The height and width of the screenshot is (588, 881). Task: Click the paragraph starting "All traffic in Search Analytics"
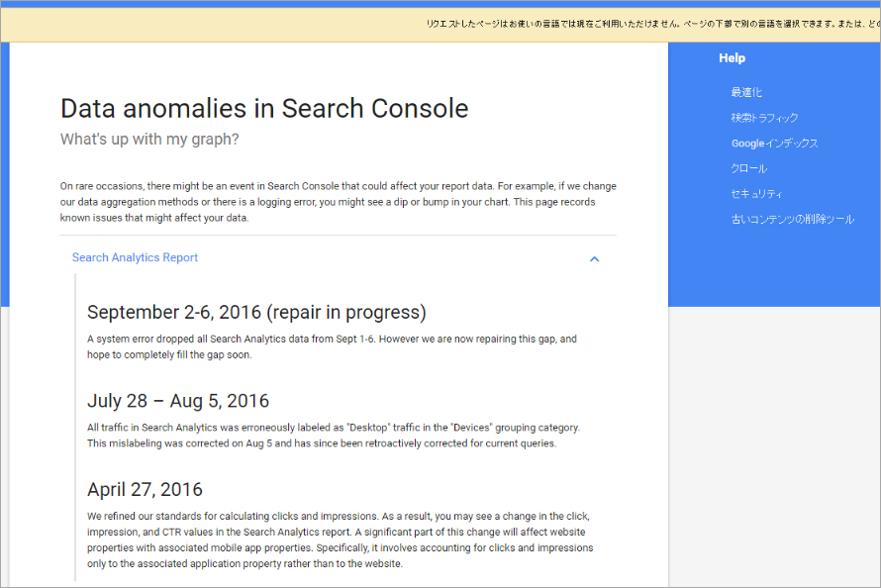334,436
